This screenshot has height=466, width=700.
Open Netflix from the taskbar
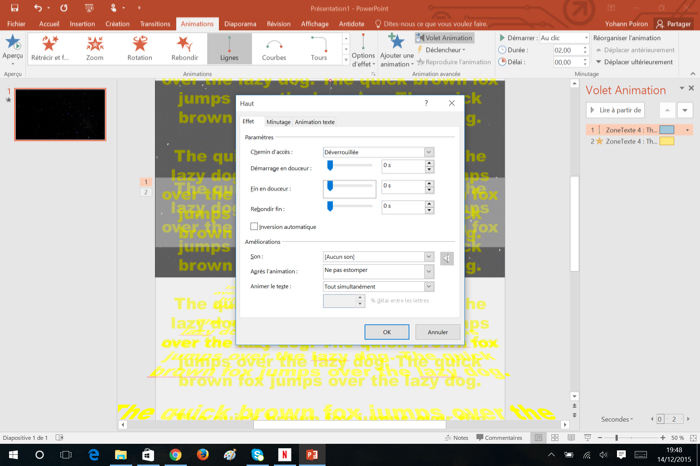284,455
